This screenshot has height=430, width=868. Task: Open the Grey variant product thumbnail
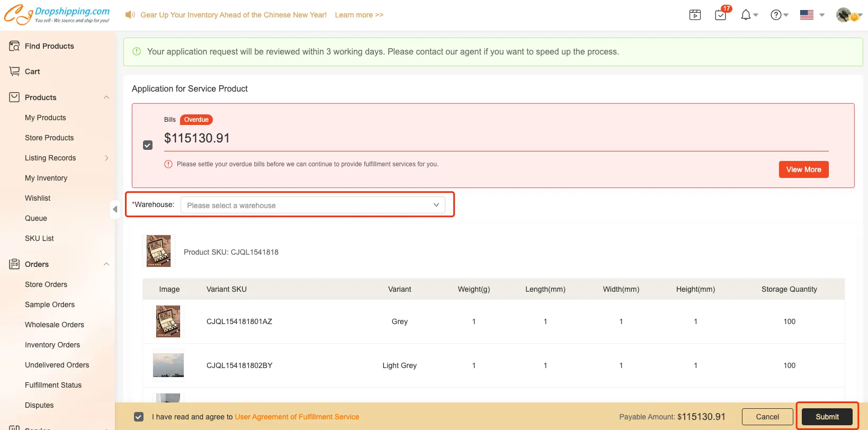click(168, 321)
